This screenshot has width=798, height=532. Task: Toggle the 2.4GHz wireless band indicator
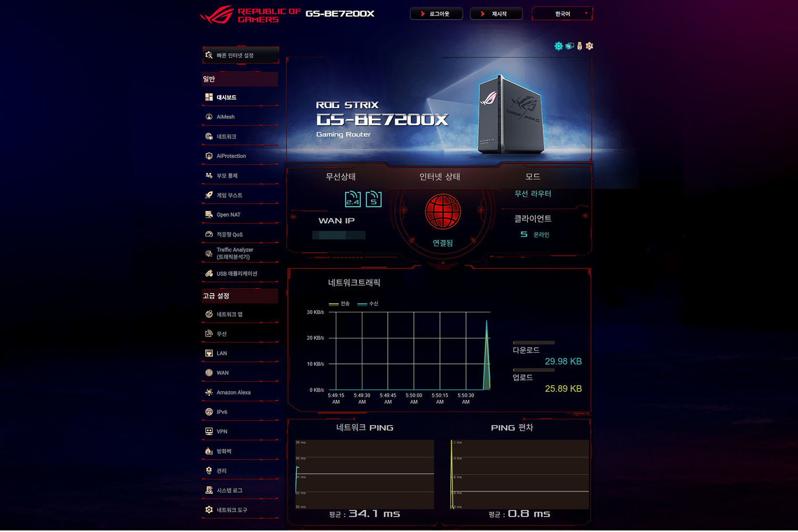[352, 199]
